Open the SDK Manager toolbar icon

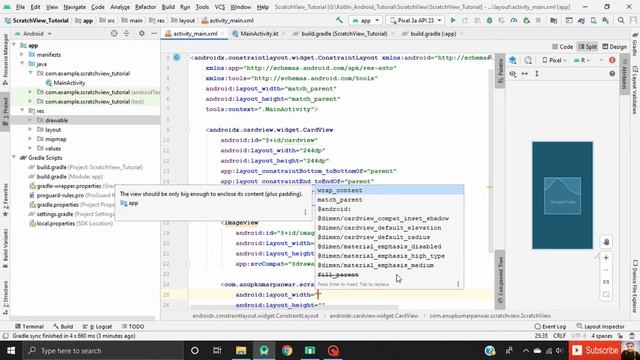pos(605,20)
